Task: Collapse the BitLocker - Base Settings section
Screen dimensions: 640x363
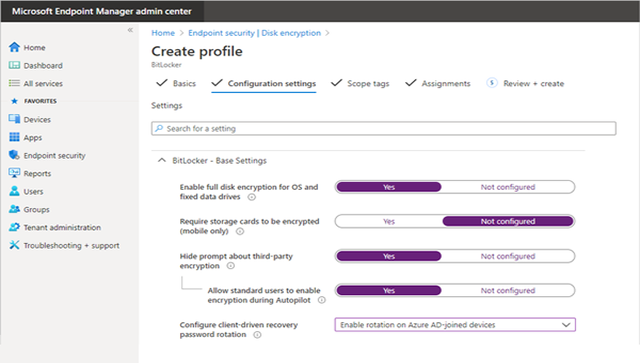Action: coord(162,160)
